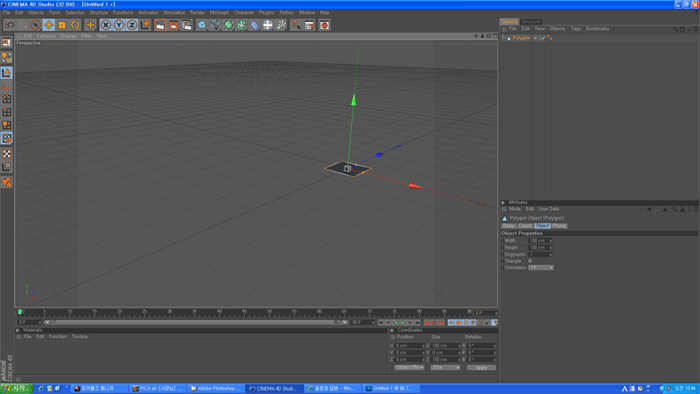
Task: Open the Render to Picture Viewer icon
Action: pyautogui.click(x=173, y=25)
